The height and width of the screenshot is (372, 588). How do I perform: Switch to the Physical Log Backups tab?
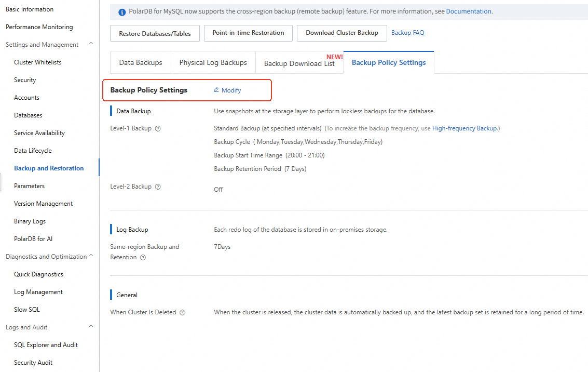click(213, 62)
